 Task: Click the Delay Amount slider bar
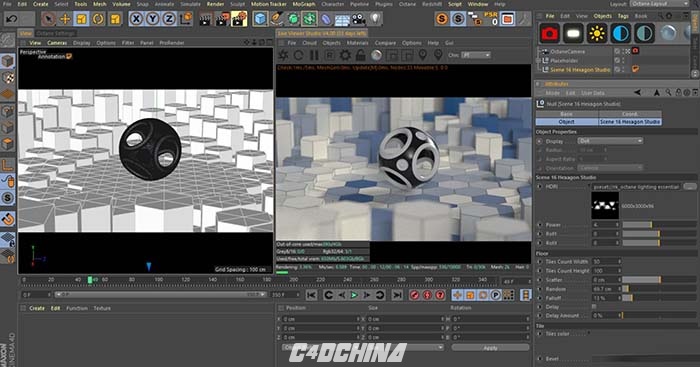(659, 316)
